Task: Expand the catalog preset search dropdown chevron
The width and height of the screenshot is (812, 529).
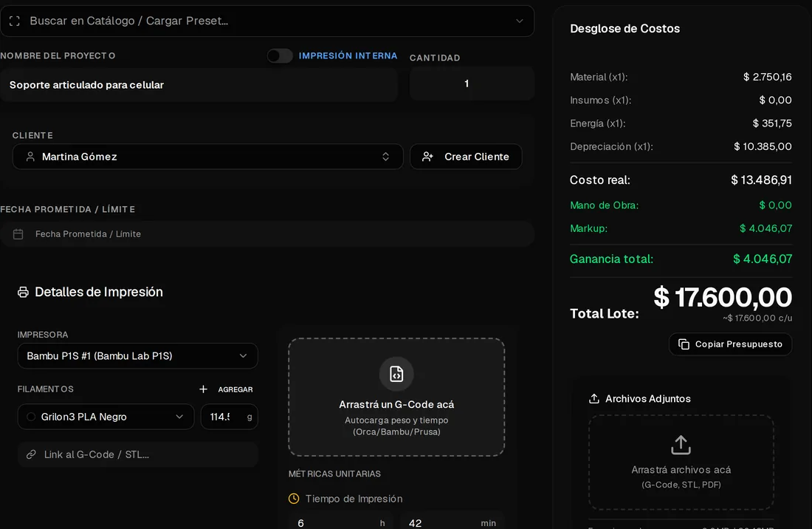Action: [519, 21]
